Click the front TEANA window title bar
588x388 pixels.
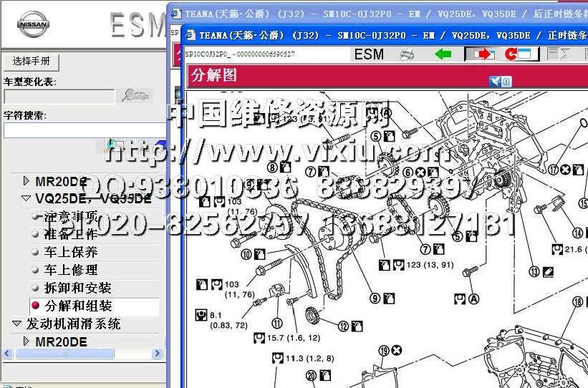click(385, 36)
